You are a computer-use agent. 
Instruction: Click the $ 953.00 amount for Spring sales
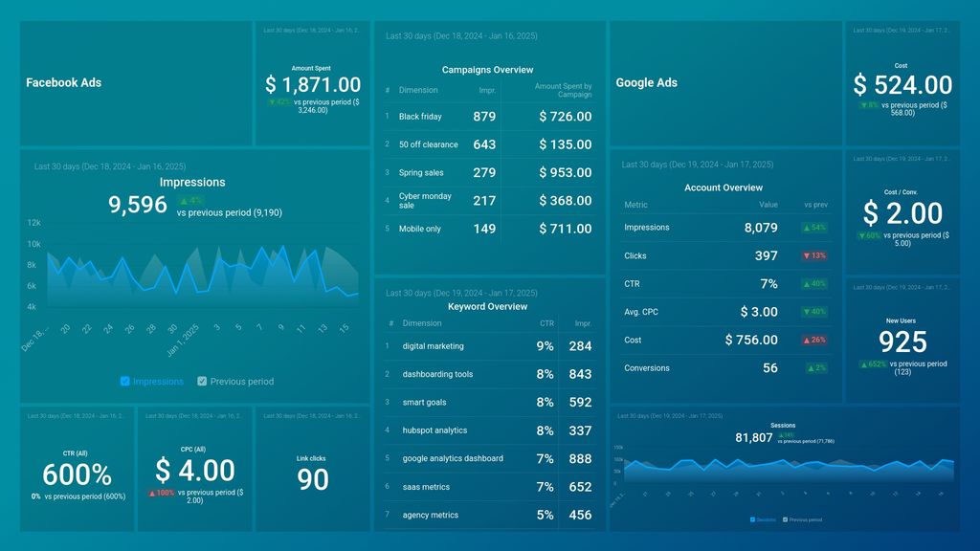[x=565, y=172]
